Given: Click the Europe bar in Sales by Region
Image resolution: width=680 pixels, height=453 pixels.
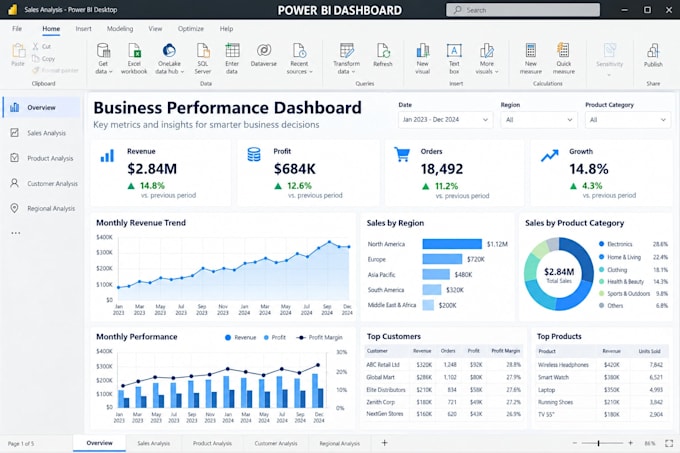Looking at the screenshot, I should [442, 259].
